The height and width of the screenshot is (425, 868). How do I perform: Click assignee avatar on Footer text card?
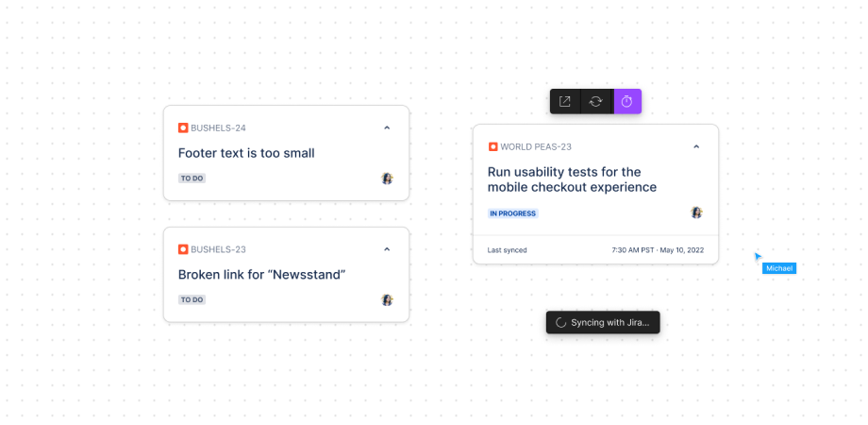[387, 178]
